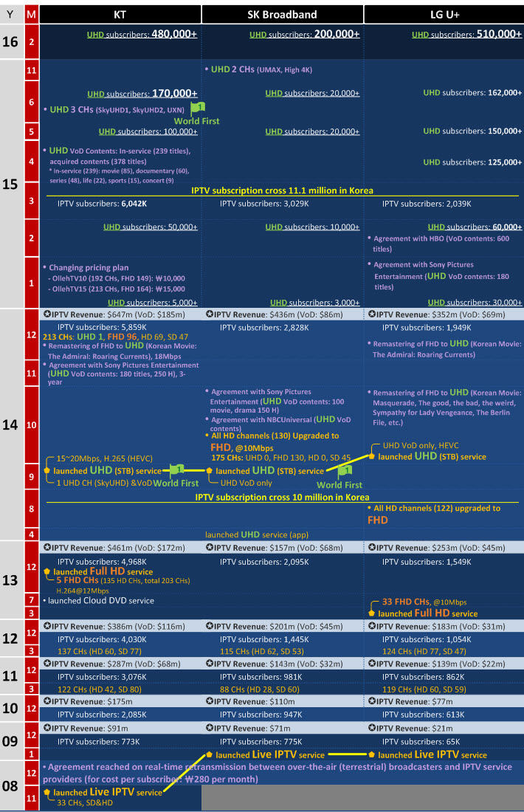Image resolution: width=524 pixels, height=812 pixels.
Task: Click 'Agreement with NBCUniversal (UHD VoD contents)'
Action: 278,424
